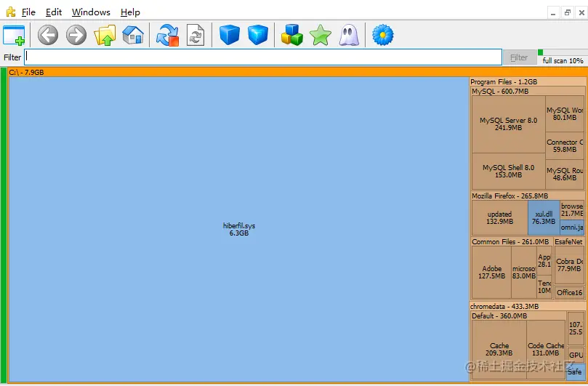Viewport: 588px width, 386px height.
Task: Select the MySQL - 600.7MB header
Action: click(x=528, y=91)
